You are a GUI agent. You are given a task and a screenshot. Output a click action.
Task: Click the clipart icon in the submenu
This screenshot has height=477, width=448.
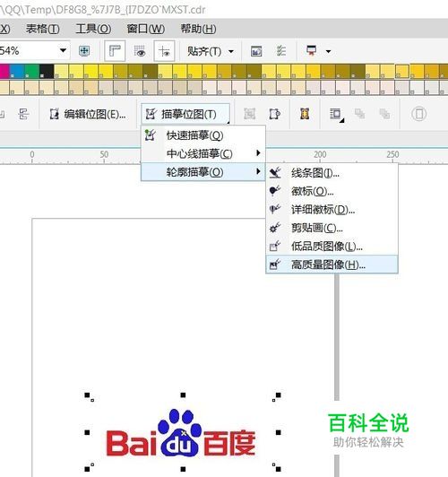275,227
